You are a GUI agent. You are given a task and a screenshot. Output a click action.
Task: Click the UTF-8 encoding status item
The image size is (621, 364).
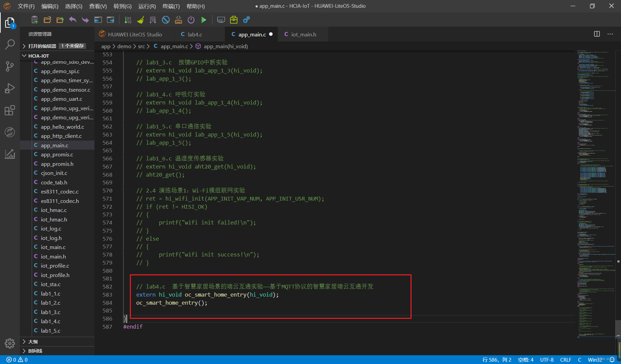[x=547, y=360]
